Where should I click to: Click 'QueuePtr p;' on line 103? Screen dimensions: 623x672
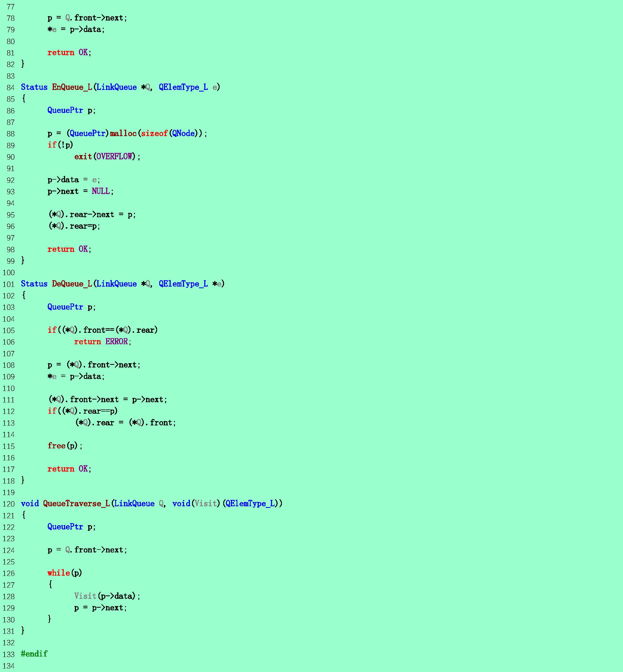tap(72, 307)
